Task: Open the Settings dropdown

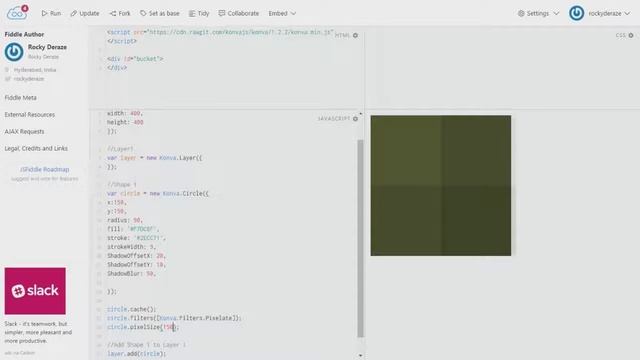Action: tap(538, 13)
